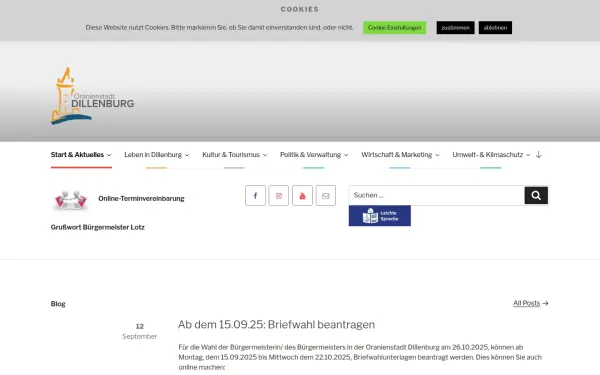Screen dimensions: 600x375
Task: Focus the Suchen search field
Action: point(437,196)
